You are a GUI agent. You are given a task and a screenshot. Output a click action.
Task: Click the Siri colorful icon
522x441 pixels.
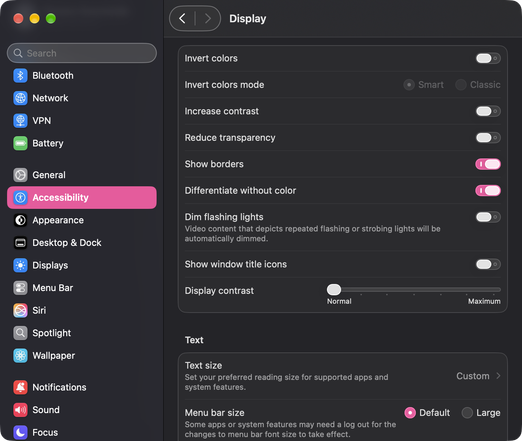pos(20,311)
